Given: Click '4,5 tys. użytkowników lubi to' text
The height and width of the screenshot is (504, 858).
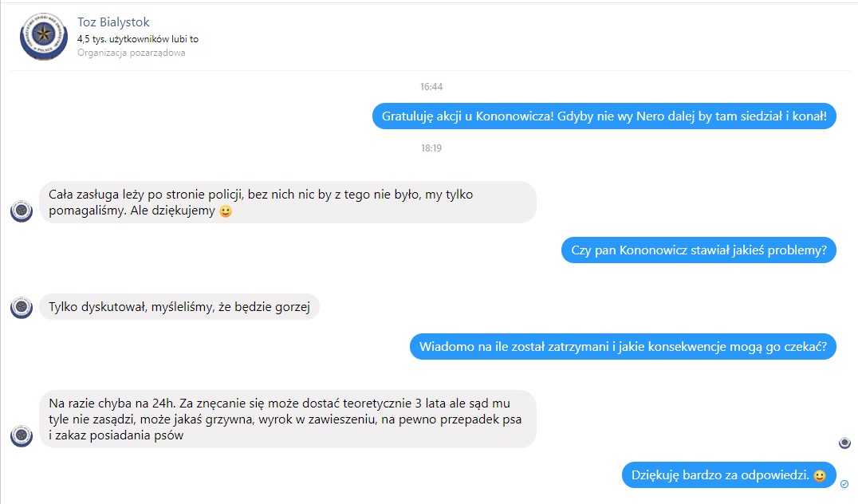Looking at the screenshot, I should 138,39.
